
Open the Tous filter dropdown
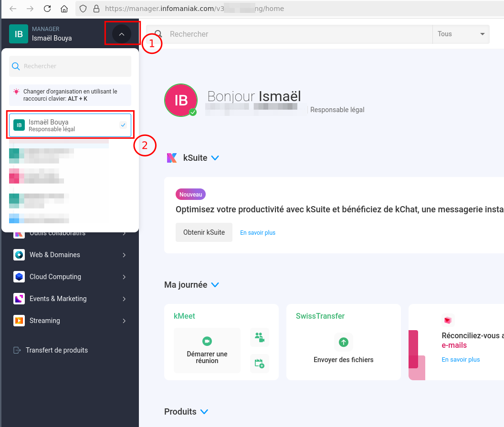(x=461, y=34)
